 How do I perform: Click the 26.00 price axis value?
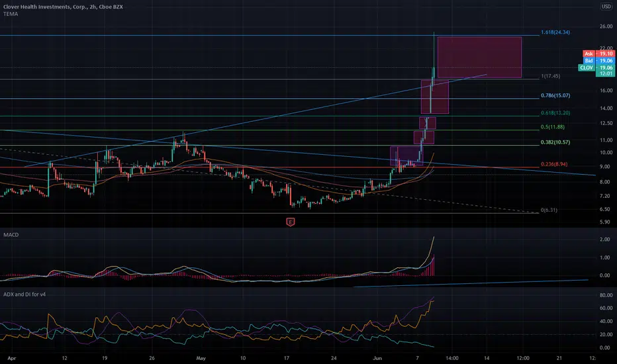pyautogui.click(x=606, y=26)
